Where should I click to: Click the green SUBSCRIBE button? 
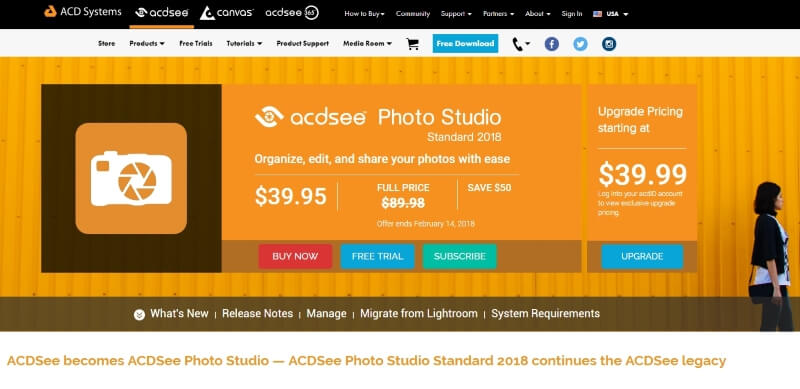460,256
